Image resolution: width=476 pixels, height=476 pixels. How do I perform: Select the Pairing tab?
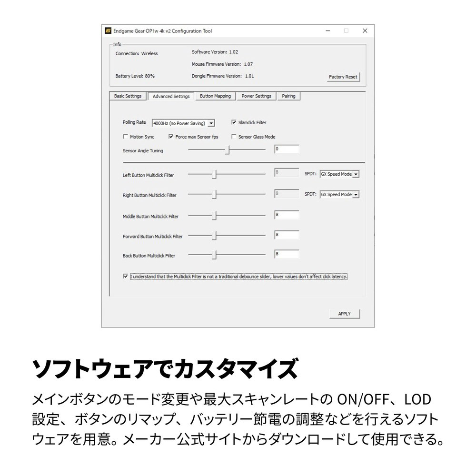288,96
